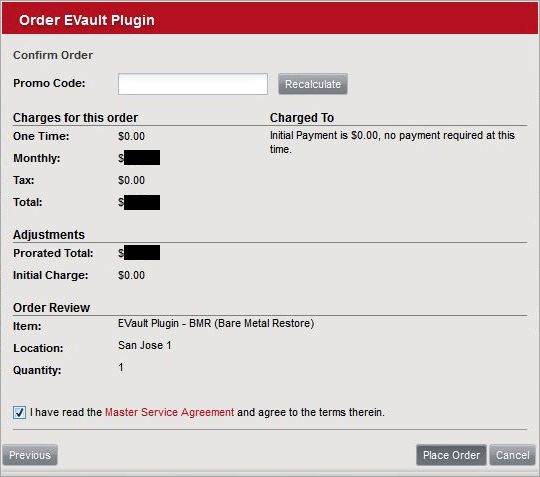Click the 'Confirm Order' heading
The image size is (540, 477).
[x=53, y=55]
